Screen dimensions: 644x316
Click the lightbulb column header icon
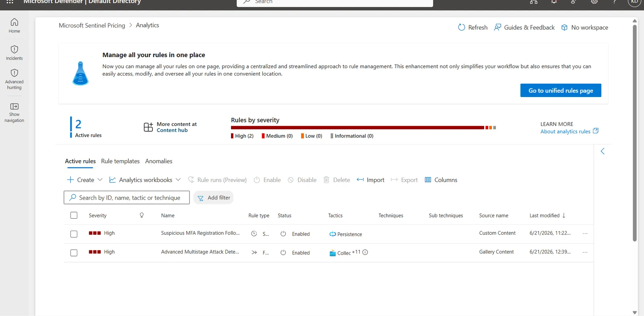point(142,215)
